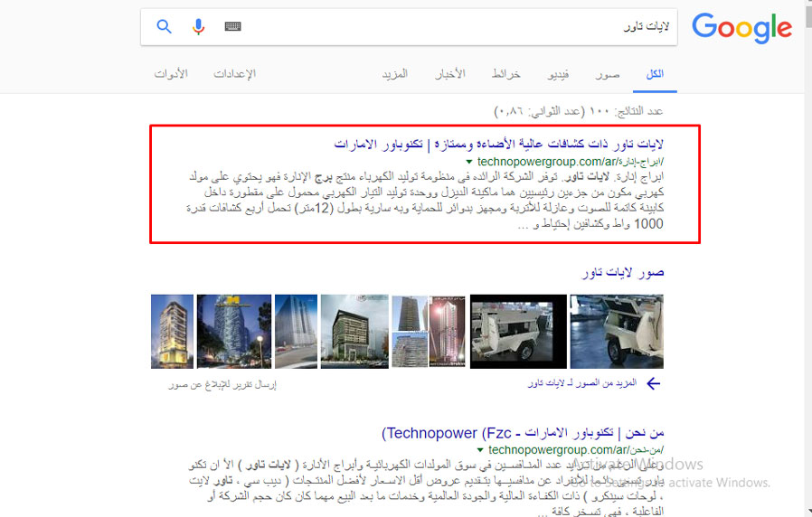Open the المزيد more menu
812x517 pixels.
(x=395, y=74)
